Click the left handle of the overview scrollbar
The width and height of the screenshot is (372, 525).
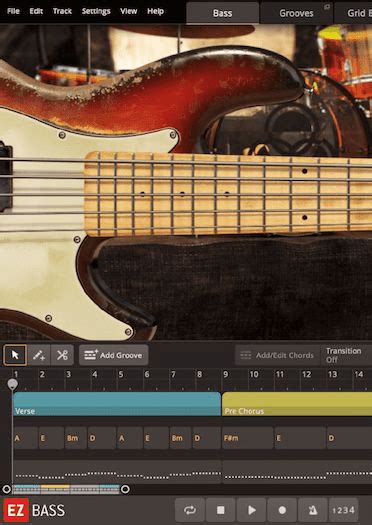6,489
